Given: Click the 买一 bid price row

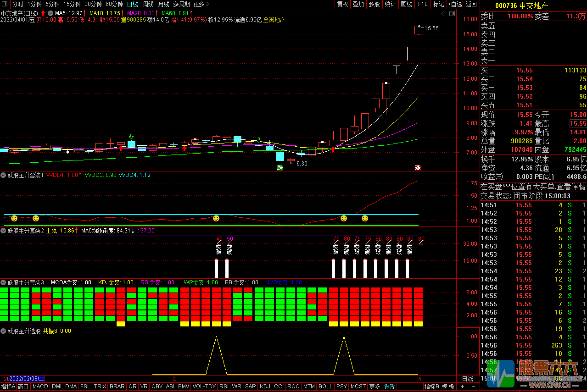Looking at the screenshot, I should (x=533, y=70).
